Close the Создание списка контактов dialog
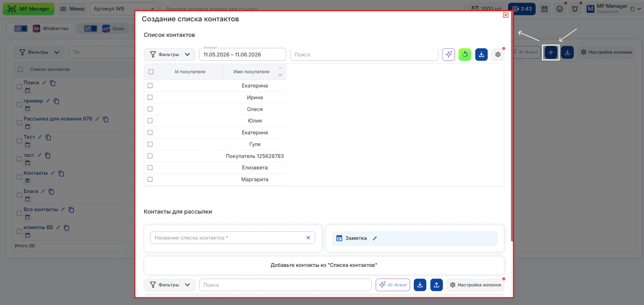644x305 pixels. pos(506,15)
